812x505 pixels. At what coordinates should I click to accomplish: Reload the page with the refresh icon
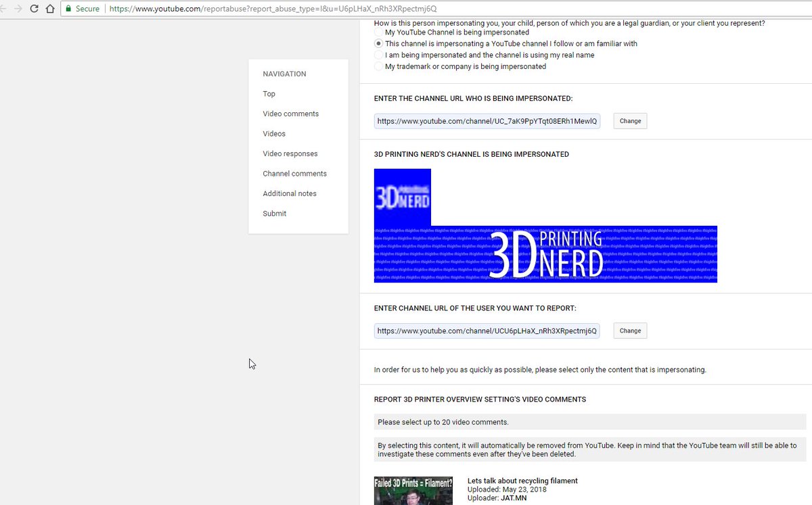[x=34, y=9]
